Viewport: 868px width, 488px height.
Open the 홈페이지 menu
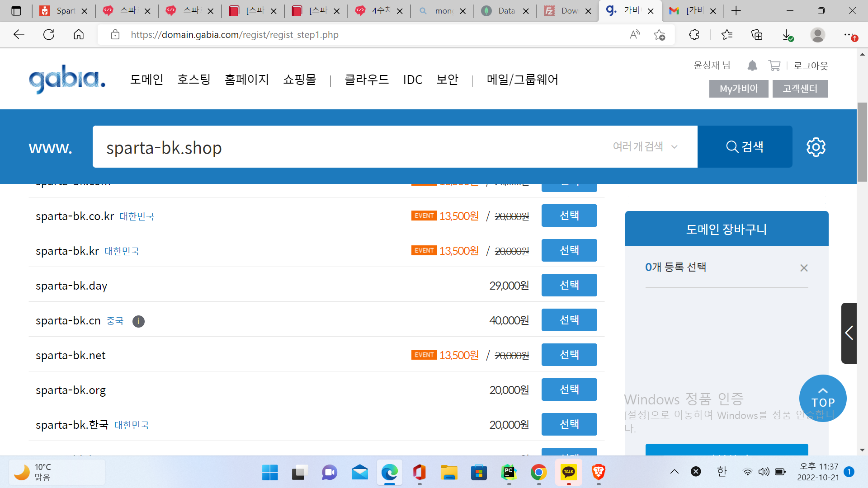(246, 80)
